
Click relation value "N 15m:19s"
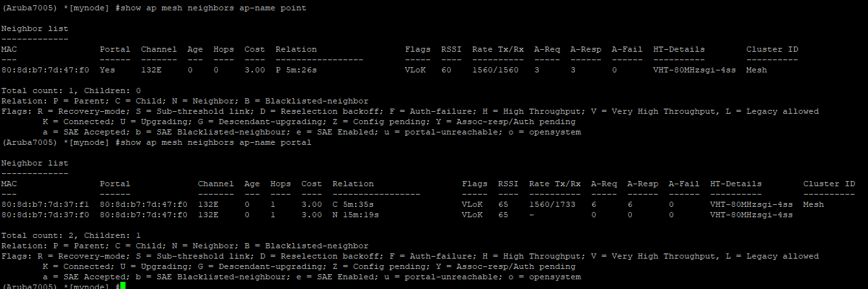(x=356, y=215)
